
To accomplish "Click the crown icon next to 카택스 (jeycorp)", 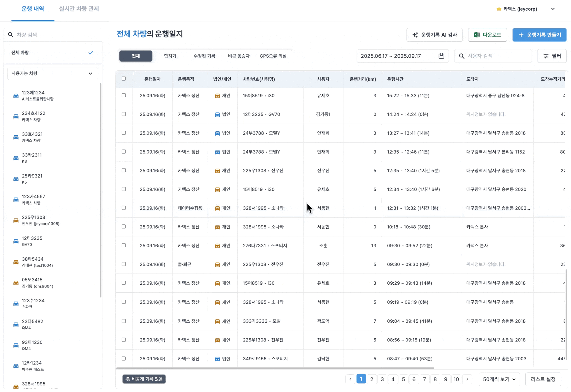I will pyautogui.click(x=499, y=9).
